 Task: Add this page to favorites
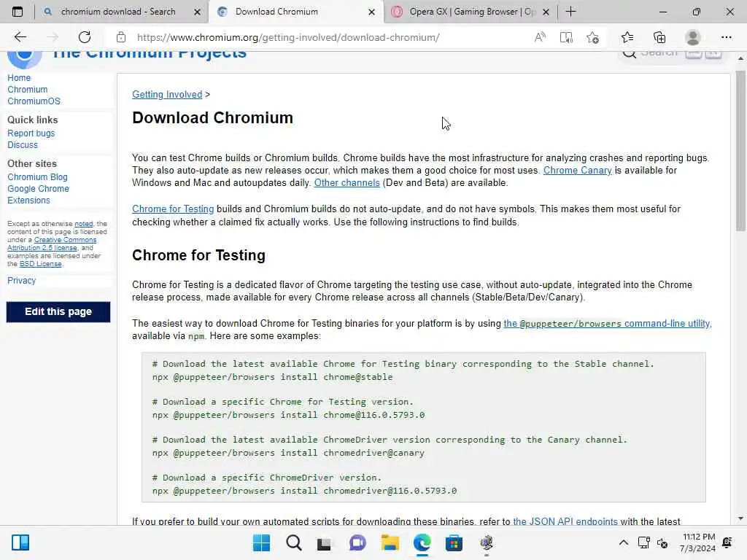click(x=592, y=37)
